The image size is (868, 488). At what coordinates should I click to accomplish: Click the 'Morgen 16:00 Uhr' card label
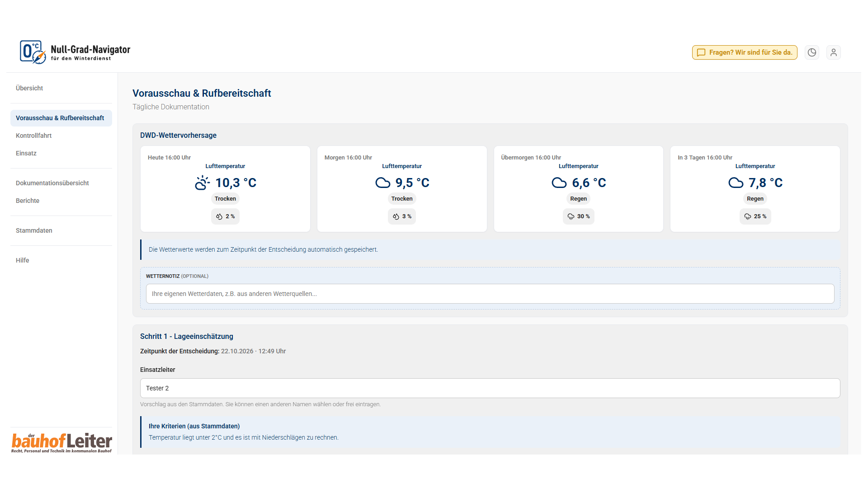click(348, 158)
